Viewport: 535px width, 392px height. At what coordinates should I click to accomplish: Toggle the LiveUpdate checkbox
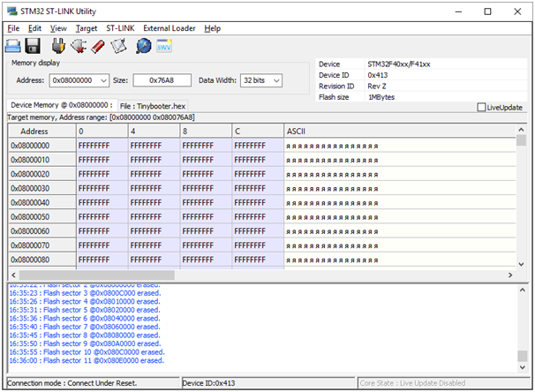point(481,108)
